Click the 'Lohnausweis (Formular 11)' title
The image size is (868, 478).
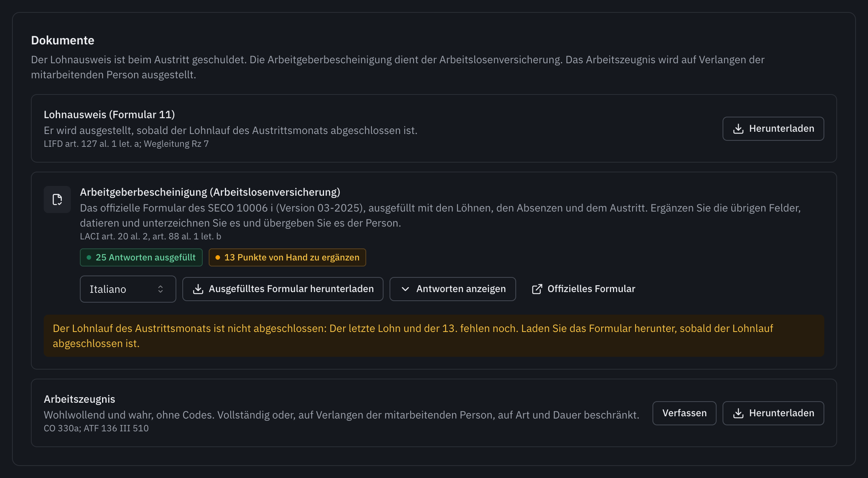109,114
